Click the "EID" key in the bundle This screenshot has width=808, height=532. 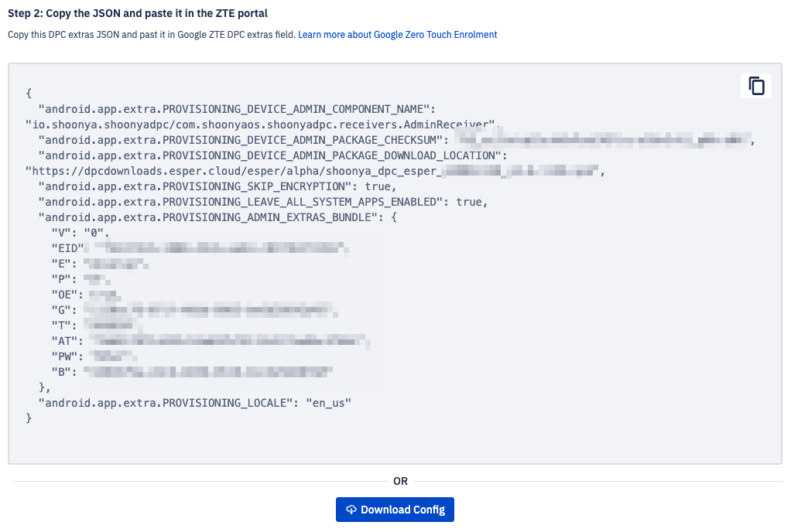click(66, 248)
